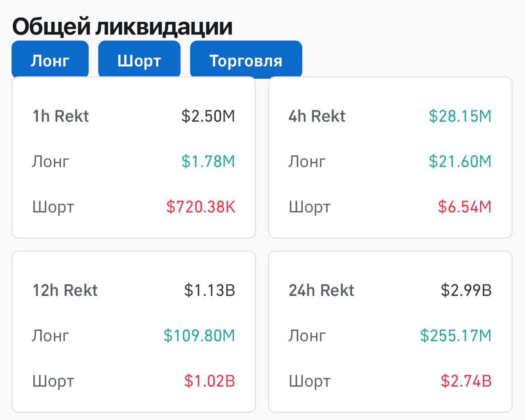Click the $2.99B total value

[466, 290]
